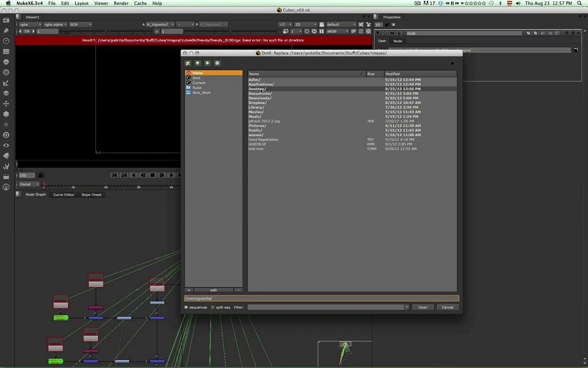This screenshot has height=368, width=588.
Task: Click the edit favorites button
Action: [214, 290]
